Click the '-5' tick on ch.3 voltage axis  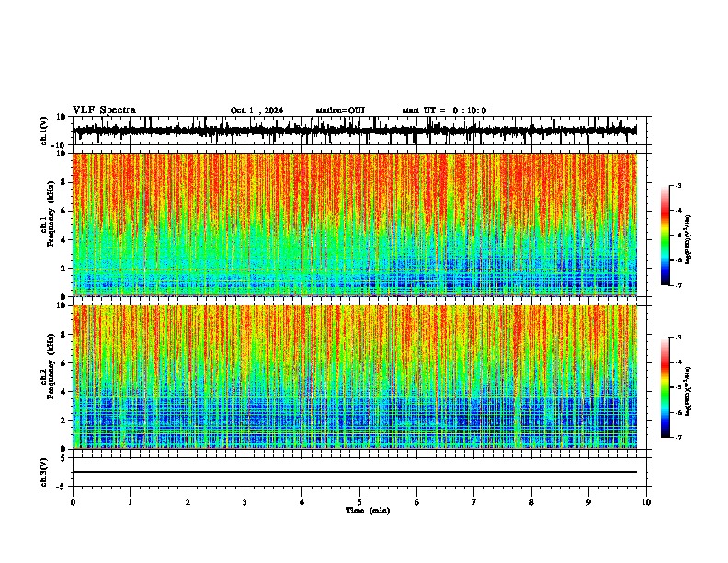62,487
